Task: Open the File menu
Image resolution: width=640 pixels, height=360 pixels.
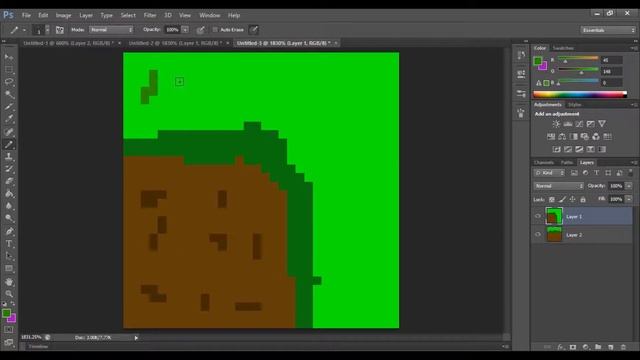Action: coord(26,15)
